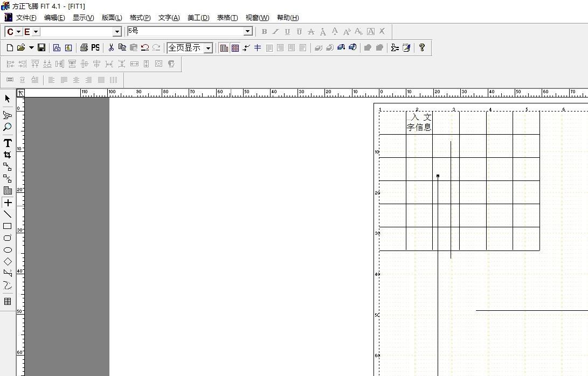The height and width of the screenshot is (376, 588).
Task: Select the rotate/skew tool
Action: 8,115
